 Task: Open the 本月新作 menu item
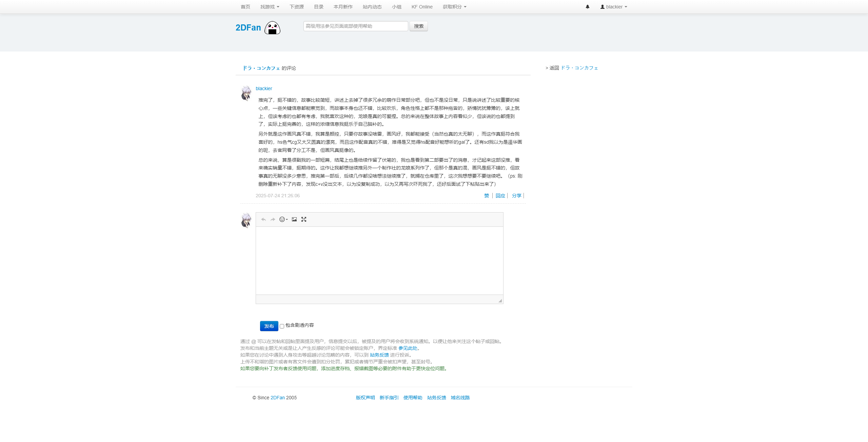pyautogui.click(x=343, y=7)
